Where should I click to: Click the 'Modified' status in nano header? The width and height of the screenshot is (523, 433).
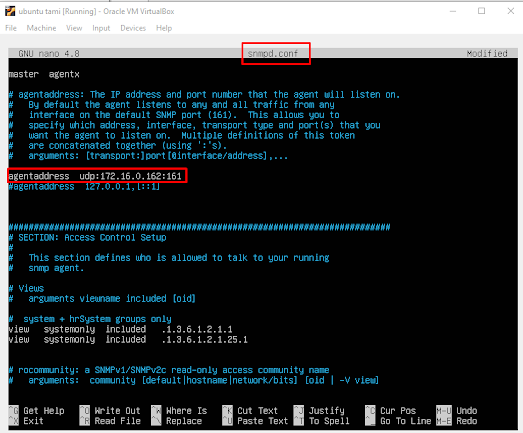click(x=487, y=53)
